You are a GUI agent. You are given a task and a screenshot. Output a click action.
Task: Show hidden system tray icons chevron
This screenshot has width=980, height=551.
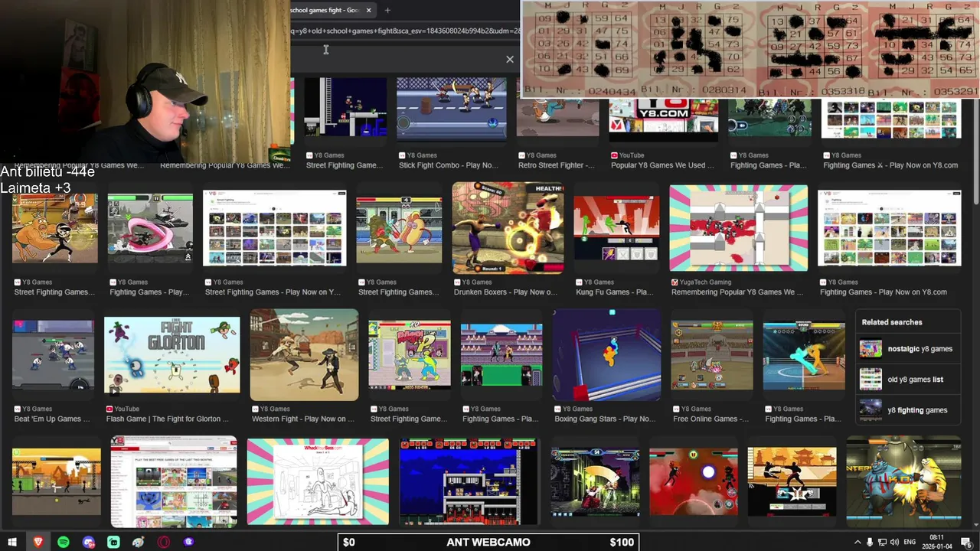click(x=857, y=542)
